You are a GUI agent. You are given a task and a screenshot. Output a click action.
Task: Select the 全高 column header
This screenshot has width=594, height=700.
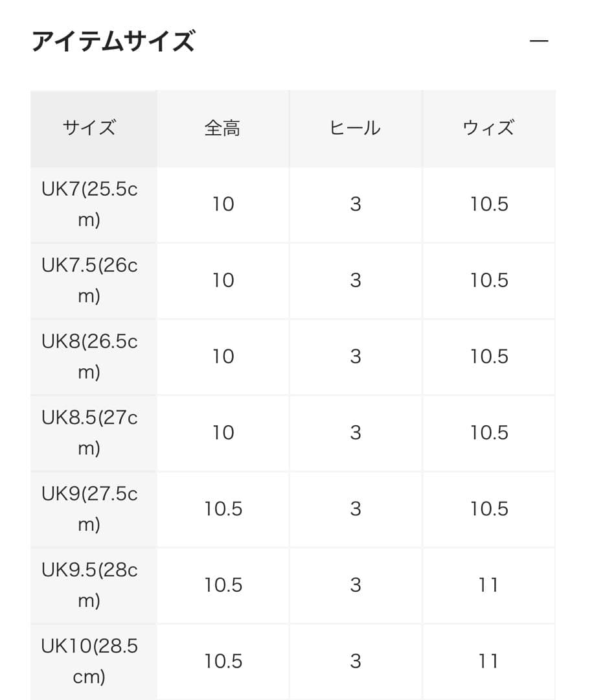point(222,128)
